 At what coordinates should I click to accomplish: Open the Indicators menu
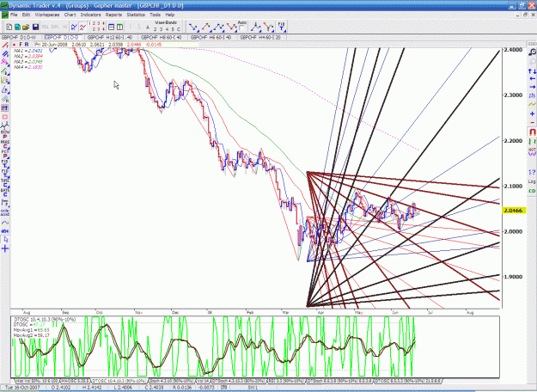click(91, 15)
